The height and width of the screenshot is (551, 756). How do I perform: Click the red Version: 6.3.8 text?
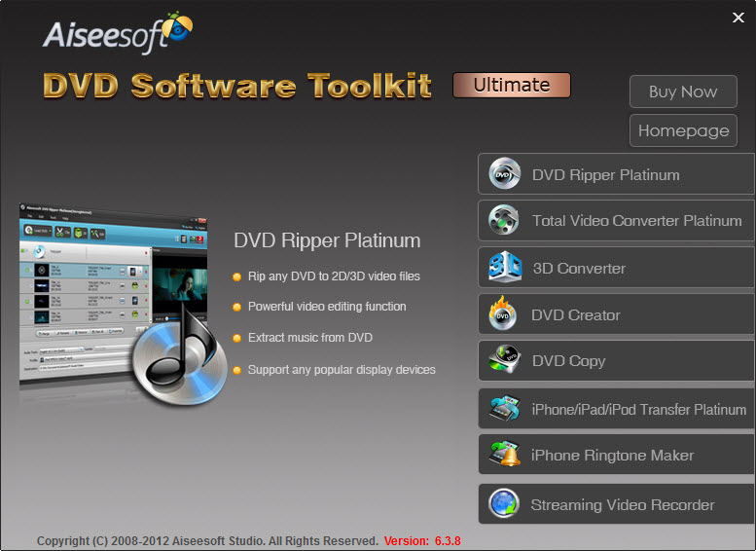click(x=422, y=541)
